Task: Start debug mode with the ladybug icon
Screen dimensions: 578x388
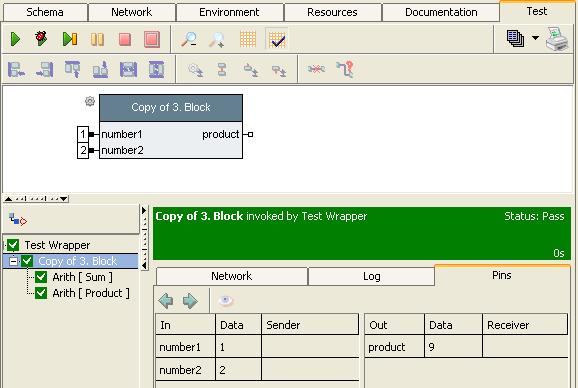Action: (x=41, y=38)
